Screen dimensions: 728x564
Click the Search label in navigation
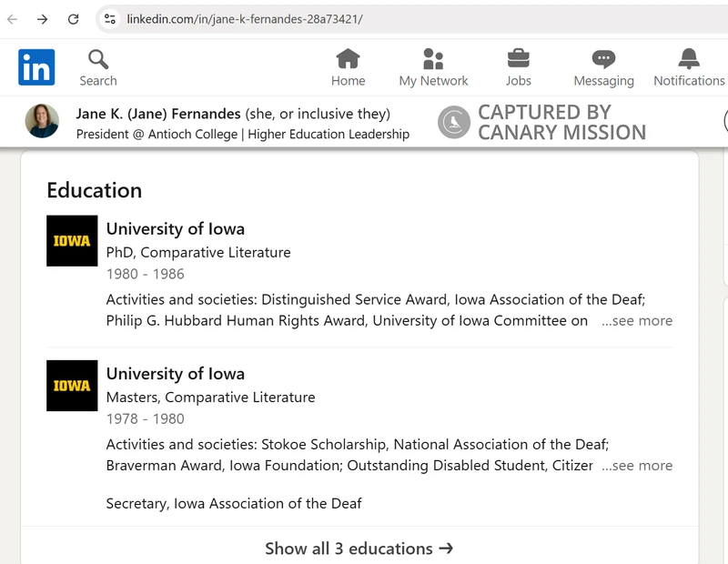pyautogui.click(x=98, y=81)
